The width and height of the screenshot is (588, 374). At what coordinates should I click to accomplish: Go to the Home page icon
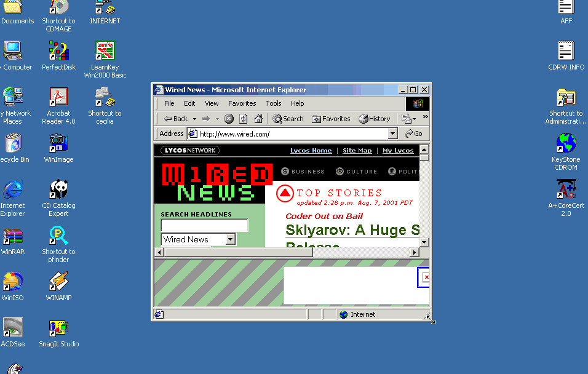(258, 119)
